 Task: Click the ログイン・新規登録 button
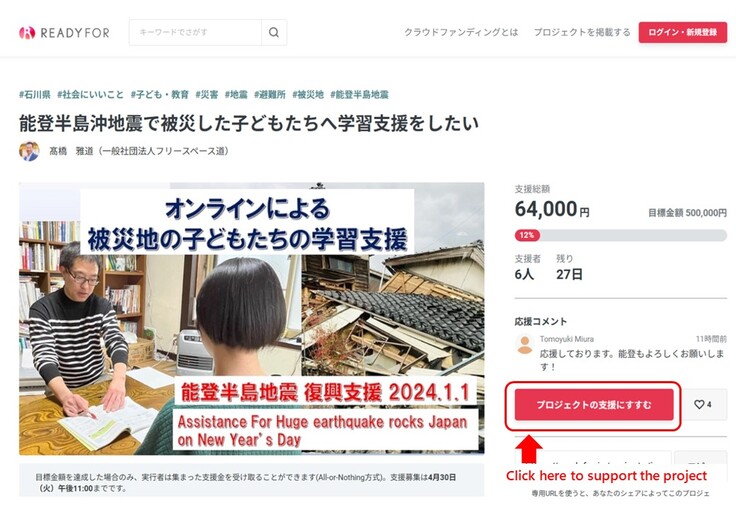tap(682, 32)
